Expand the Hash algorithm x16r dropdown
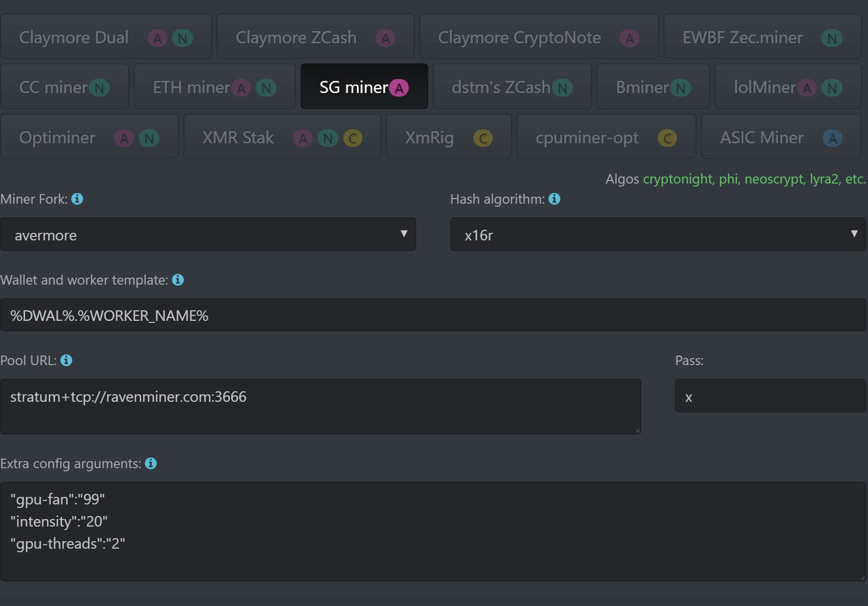Image resolution: width=868 pixels, height=606 pixels. 658,234
